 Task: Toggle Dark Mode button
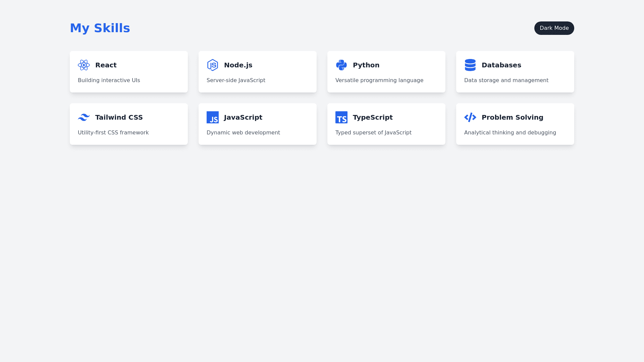pos(554,28)
